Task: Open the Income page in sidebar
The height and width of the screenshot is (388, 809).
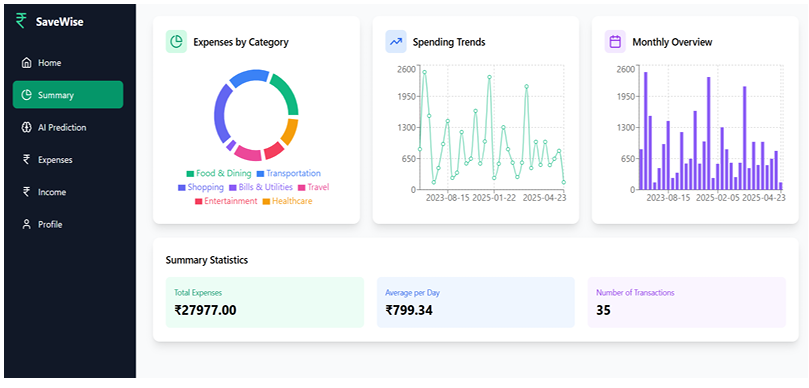Action: point(68,192)
